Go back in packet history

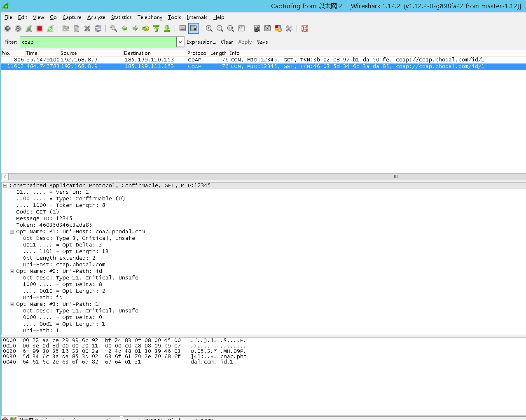point(124,28)
